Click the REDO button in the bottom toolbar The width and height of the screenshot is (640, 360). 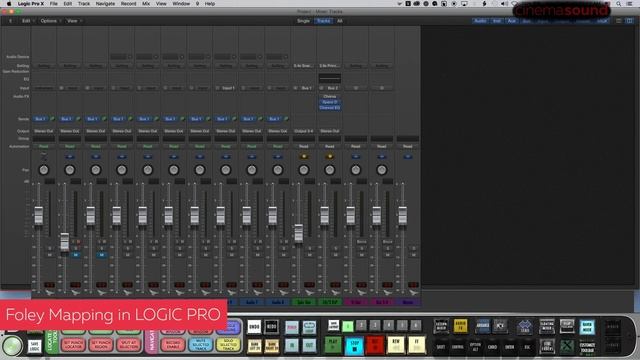(271, 327)
